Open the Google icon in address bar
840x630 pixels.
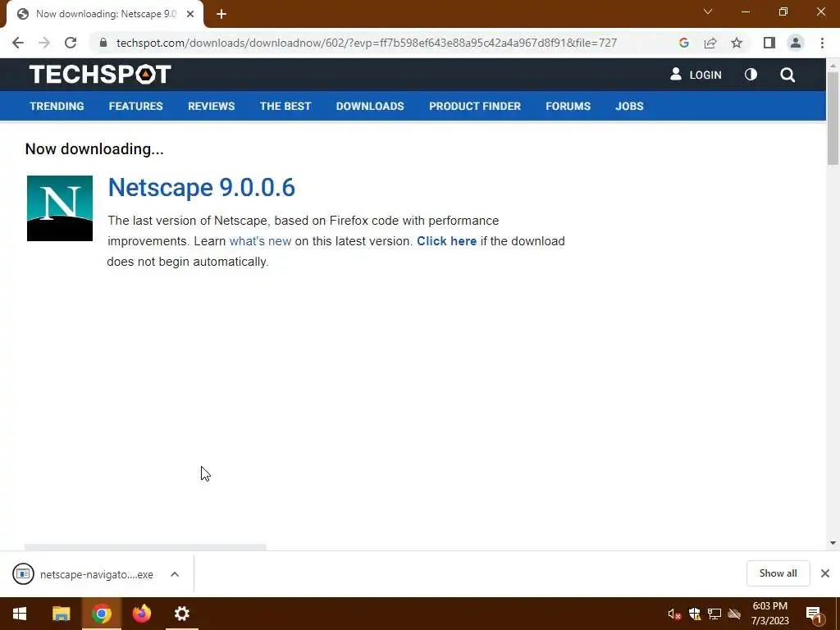coord(683,43)
